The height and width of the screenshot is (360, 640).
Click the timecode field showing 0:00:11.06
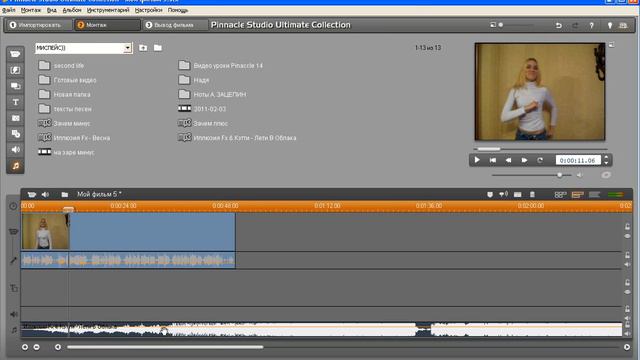(578, 160)
